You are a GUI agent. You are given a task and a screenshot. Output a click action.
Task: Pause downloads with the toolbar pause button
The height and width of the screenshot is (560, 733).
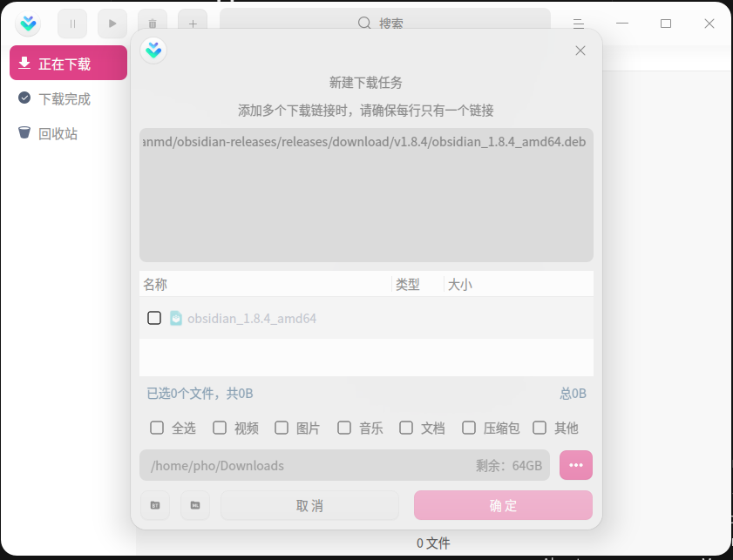point(72,24)
